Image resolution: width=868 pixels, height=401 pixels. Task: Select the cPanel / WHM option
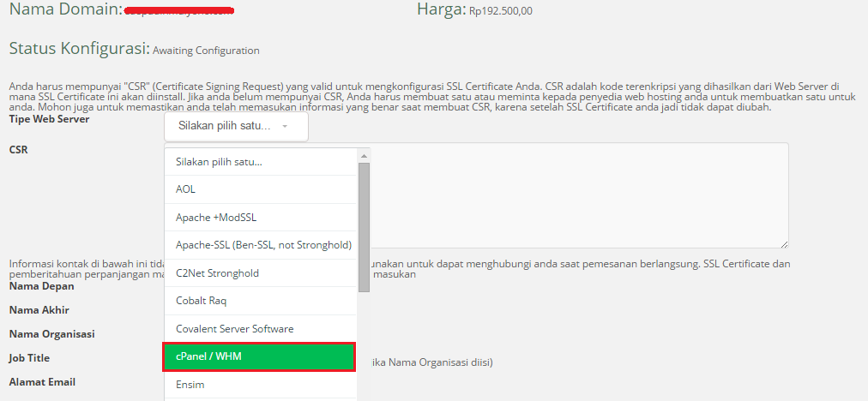coord(259,356)
